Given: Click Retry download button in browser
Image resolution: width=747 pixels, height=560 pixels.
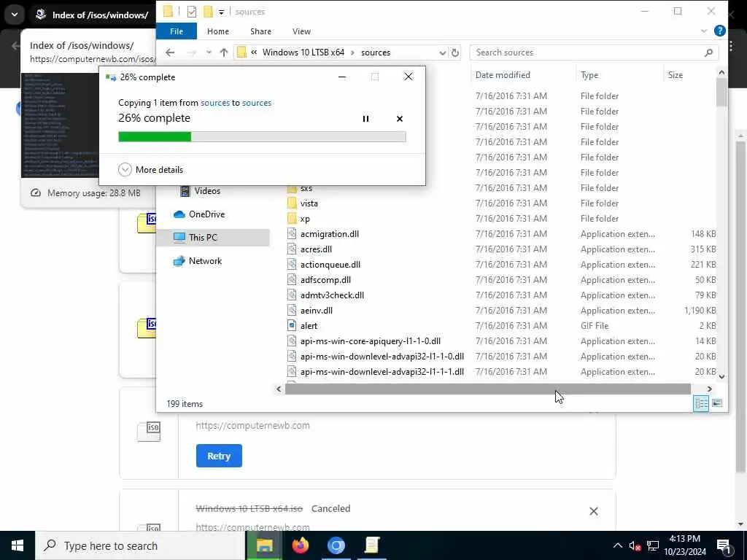Looking at the screenshot, I should tap(219, 456).
